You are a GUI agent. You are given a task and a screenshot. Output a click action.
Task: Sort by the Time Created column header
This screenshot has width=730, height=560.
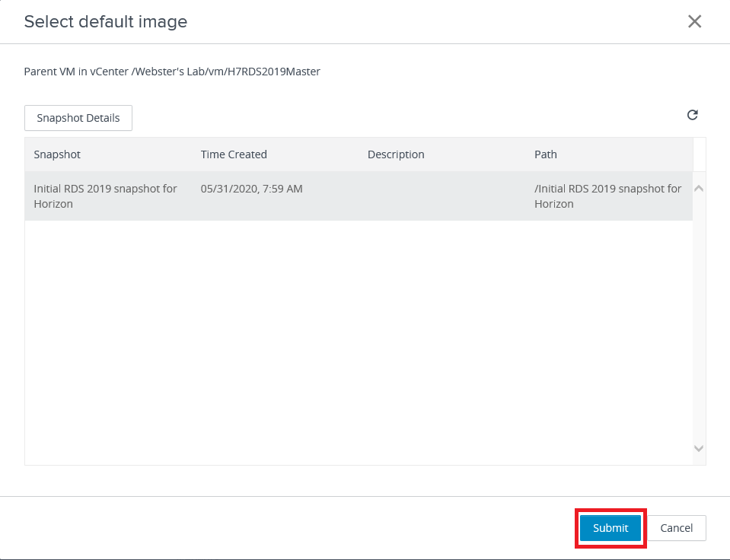click(234, 154)
